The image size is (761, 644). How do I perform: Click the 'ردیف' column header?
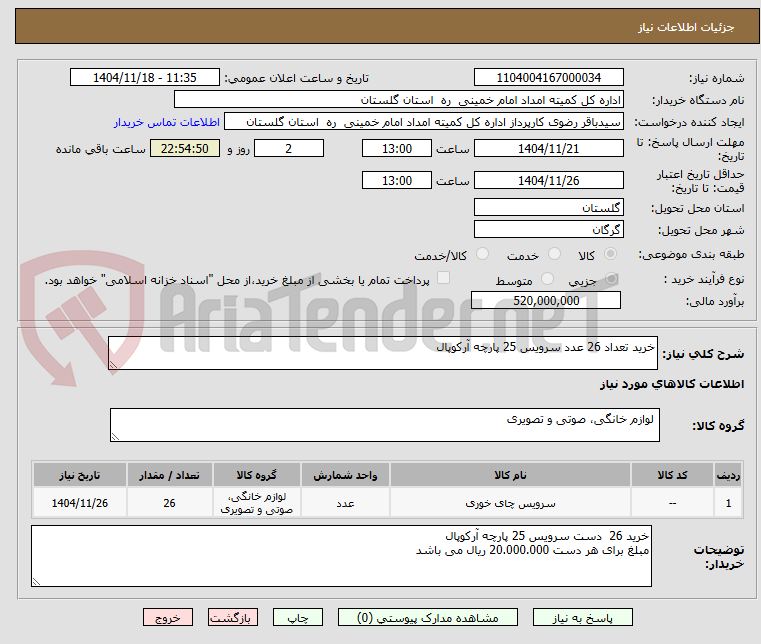(x=728, y=475)
